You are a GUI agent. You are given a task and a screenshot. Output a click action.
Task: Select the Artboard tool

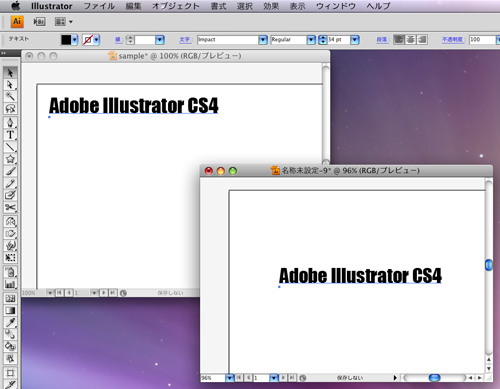click(x=10, y=373)
